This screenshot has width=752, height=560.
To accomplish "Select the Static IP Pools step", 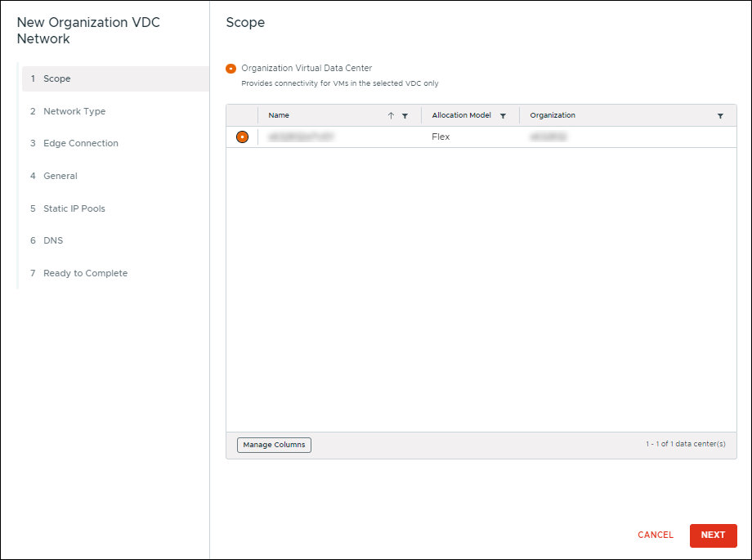I will pos(74,208).
